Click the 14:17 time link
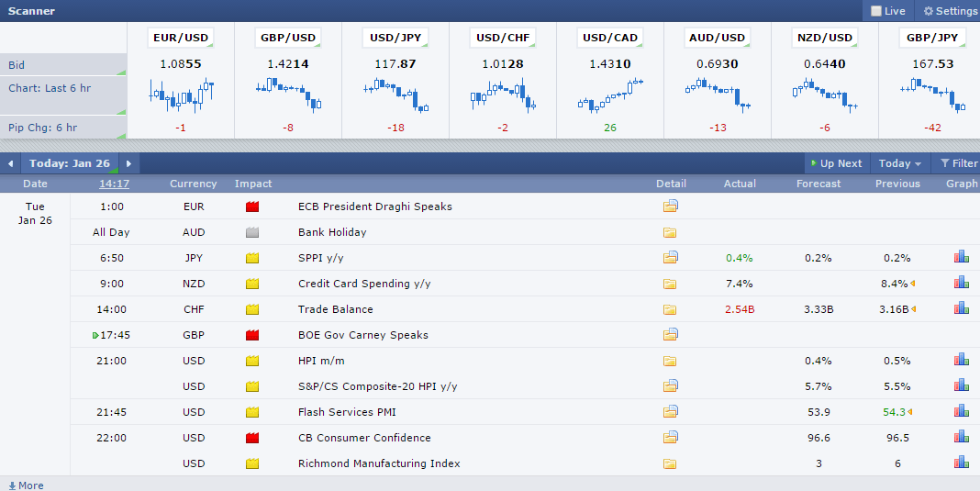 coord(114,184)
